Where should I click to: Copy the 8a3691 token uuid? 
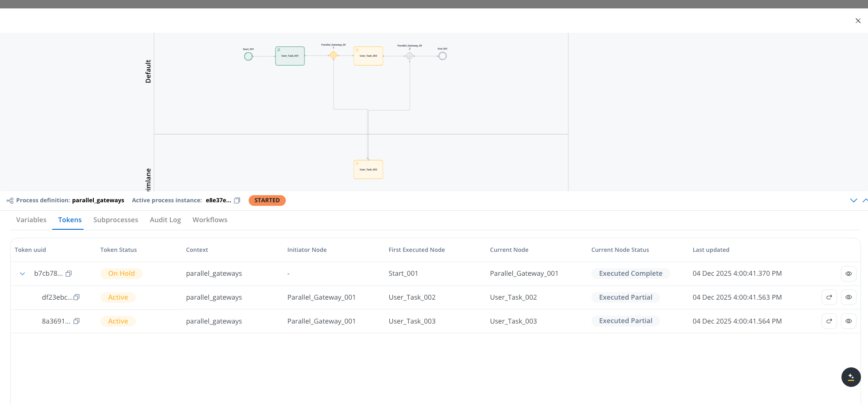pyautogui.click(x=77, y=321)
